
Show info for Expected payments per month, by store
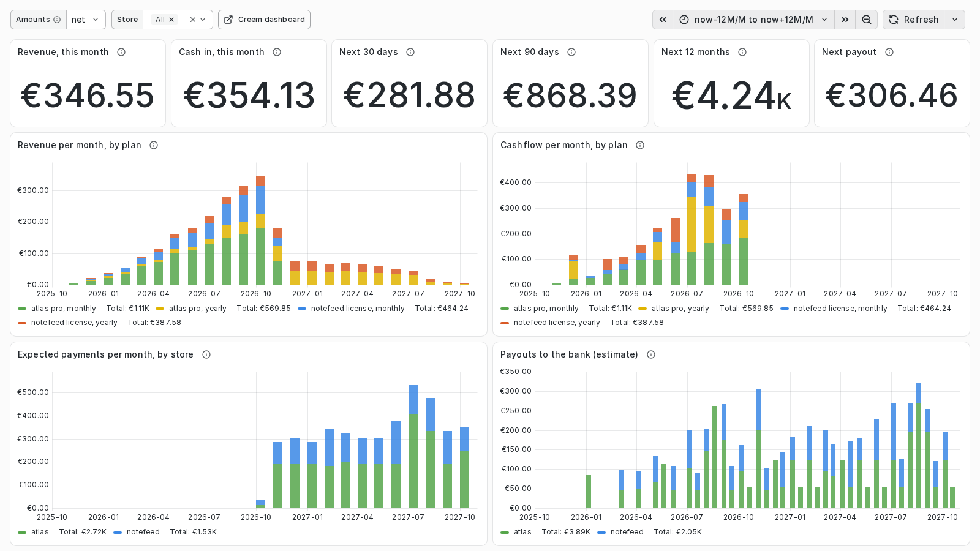point(206,354)
